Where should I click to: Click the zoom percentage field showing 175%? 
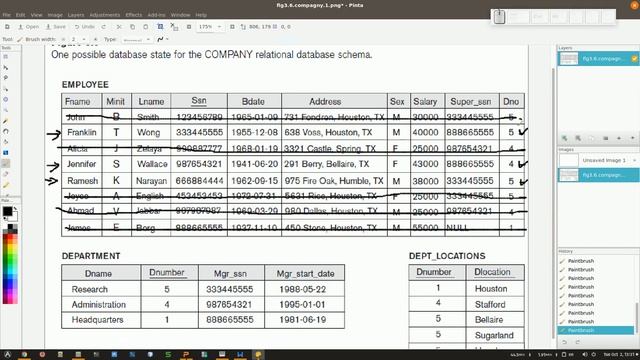click(x=206, y=27)
